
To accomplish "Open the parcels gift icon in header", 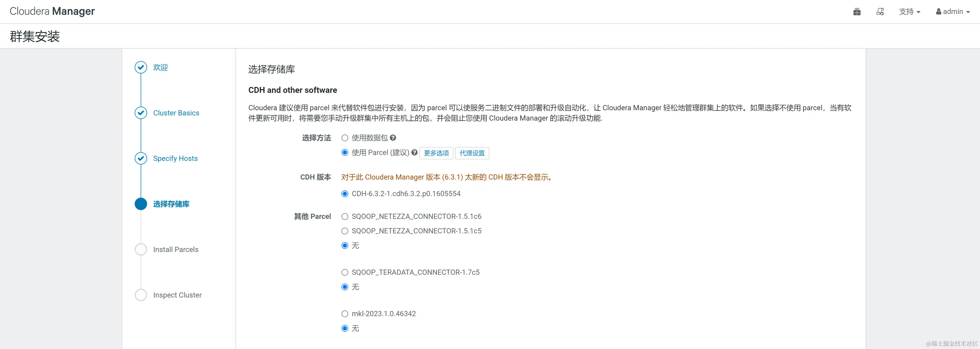I will [x=857, y=12].
